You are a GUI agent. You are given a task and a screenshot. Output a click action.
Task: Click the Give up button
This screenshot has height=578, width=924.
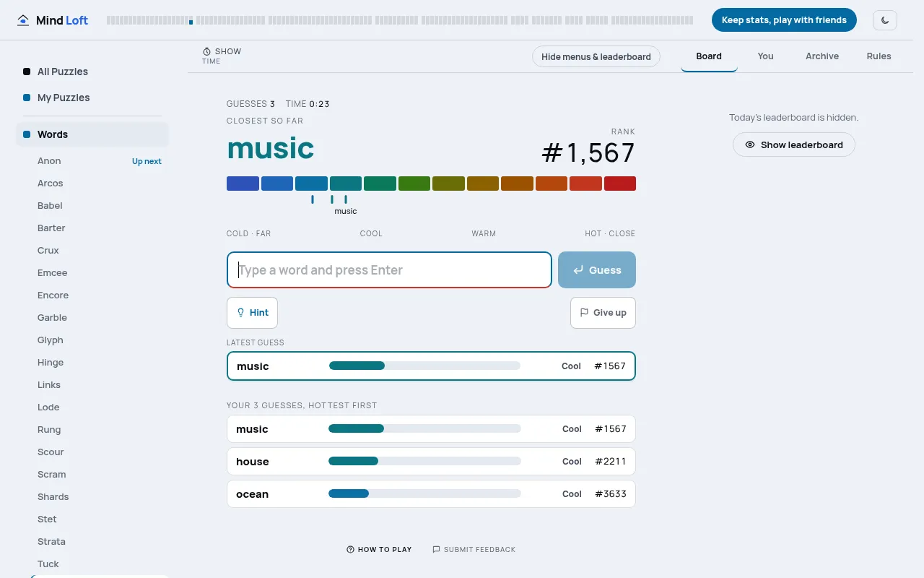click(603, 313)
